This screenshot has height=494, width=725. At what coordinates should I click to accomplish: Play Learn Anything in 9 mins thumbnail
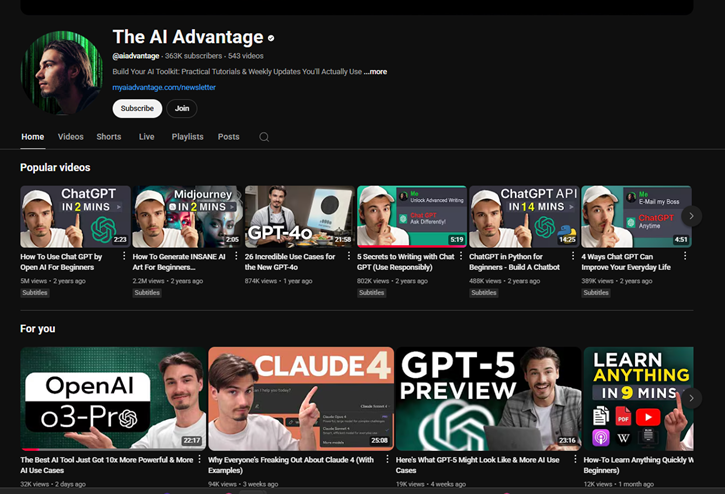(x=639, y=399)
